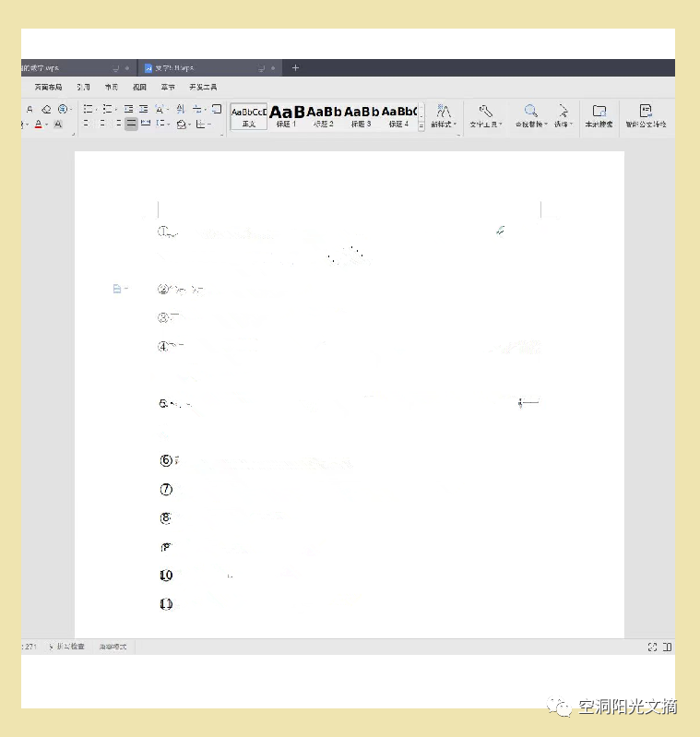Click the red font color A swatch

pos(38,124)
